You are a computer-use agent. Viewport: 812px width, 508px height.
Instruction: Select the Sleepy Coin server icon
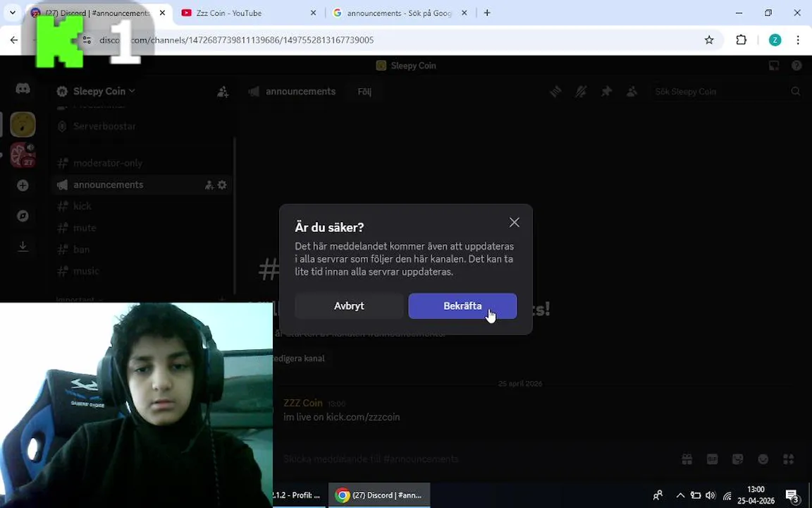[23, 124]
